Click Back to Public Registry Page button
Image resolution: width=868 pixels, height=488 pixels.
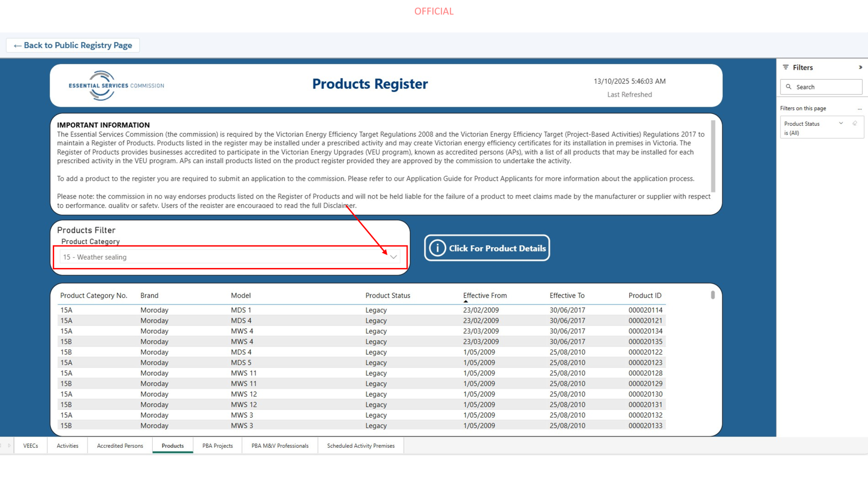(x=73, y=45)
